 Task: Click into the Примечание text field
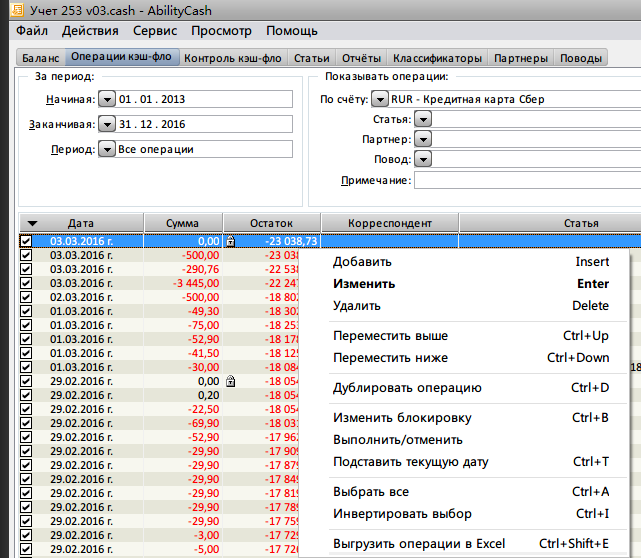click(x=527, y=180)
